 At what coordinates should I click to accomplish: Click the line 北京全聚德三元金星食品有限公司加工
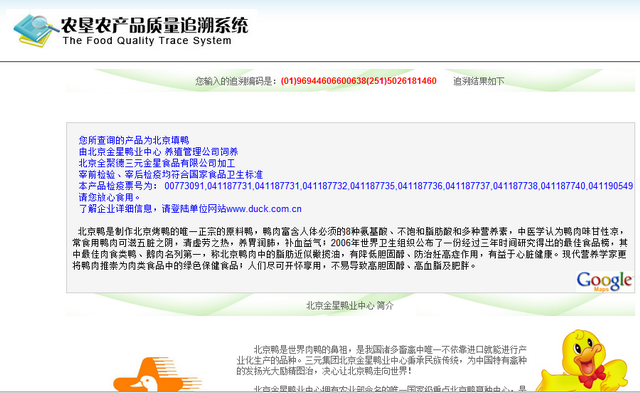[157, 163]
